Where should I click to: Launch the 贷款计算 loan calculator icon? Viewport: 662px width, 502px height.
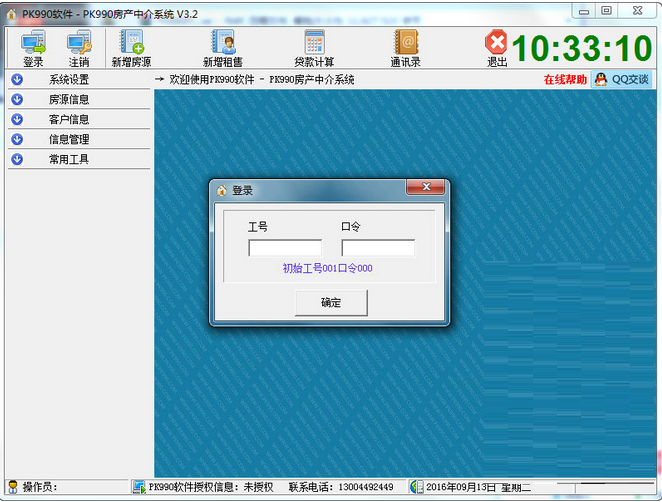coord(315,42)
